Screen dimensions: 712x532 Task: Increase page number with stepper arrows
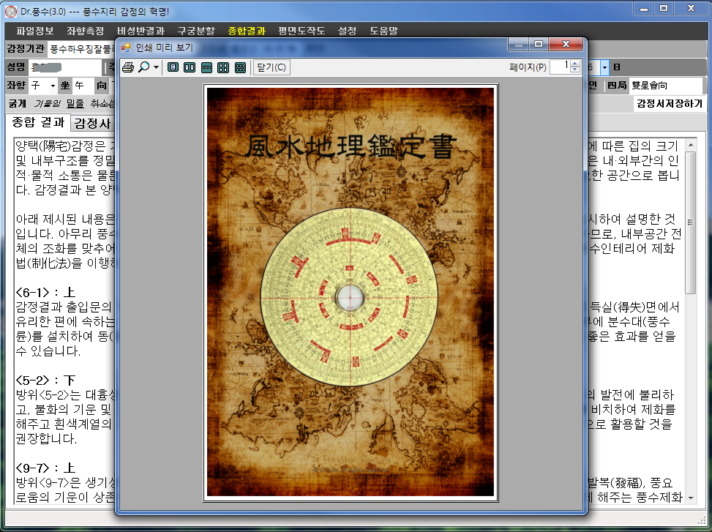tap(575, 64)
